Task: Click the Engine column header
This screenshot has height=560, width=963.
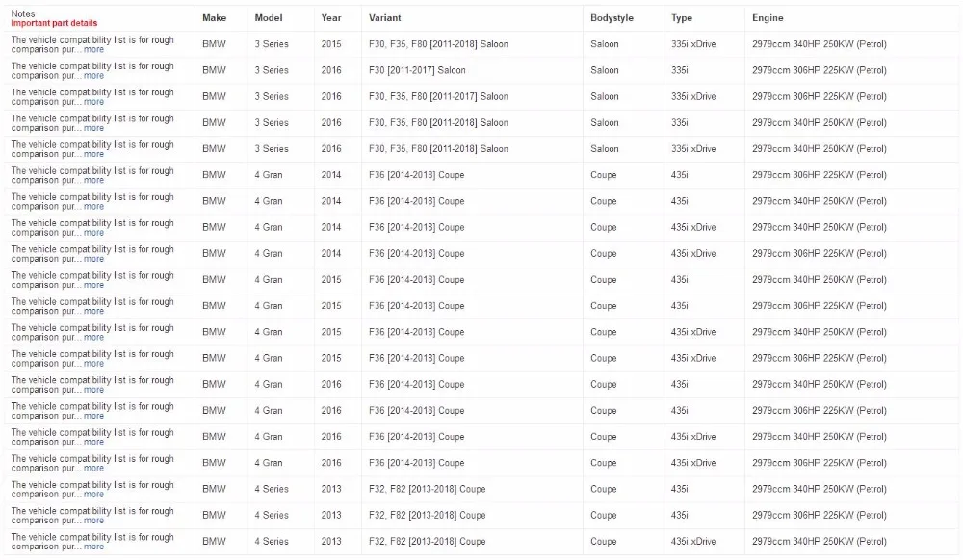Action: [x=768, y=17]
